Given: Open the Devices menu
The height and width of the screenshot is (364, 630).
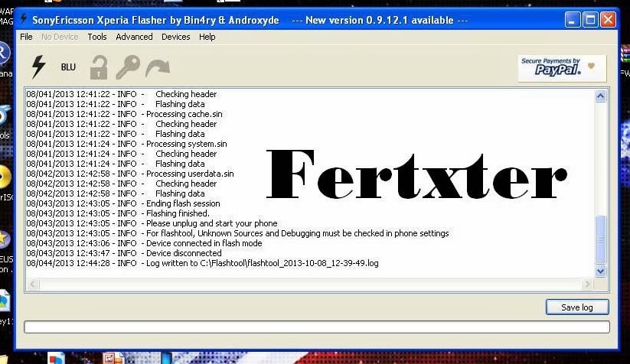Looking at the screenshot, I should point(175,37).
